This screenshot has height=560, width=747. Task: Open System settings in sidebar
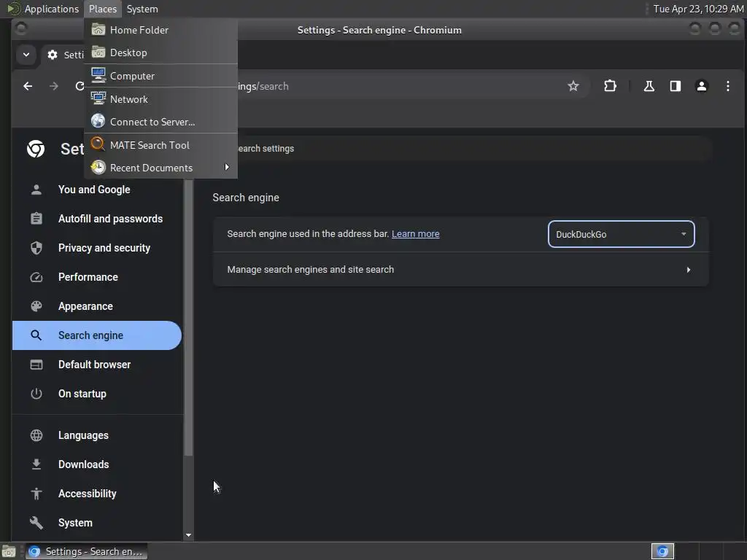click(x=97, y=523)
